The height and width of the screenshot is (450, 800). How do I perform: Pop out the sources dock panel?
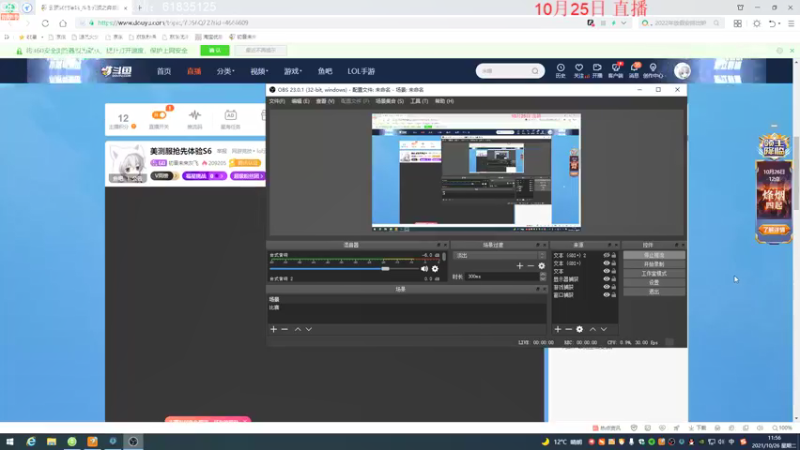tap(609, 245)
